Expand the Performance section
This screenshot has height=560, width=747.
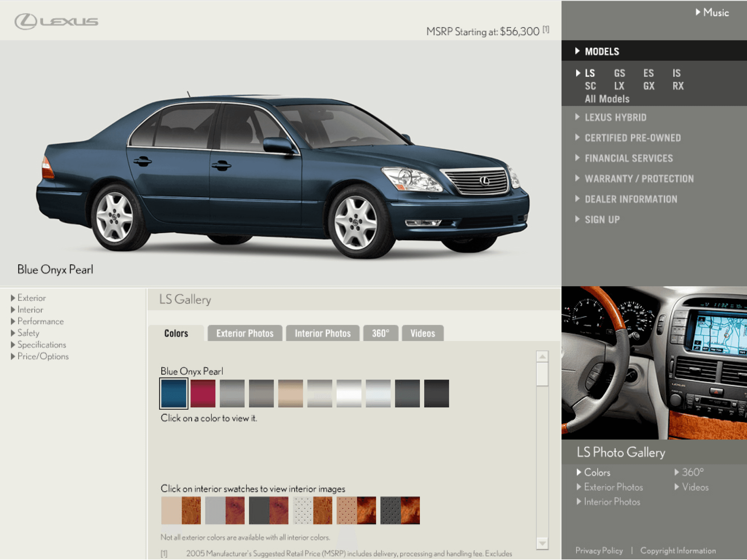(40, 321)
